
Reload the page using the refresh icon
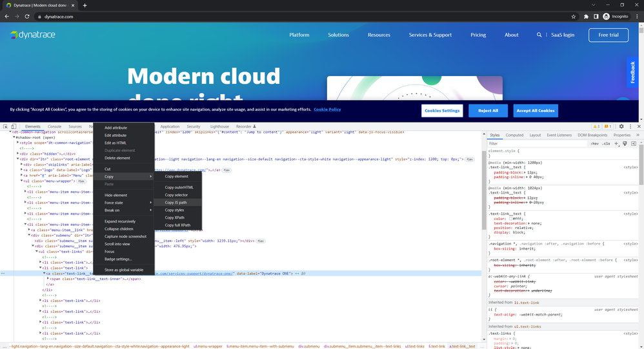tap(28, 17)
